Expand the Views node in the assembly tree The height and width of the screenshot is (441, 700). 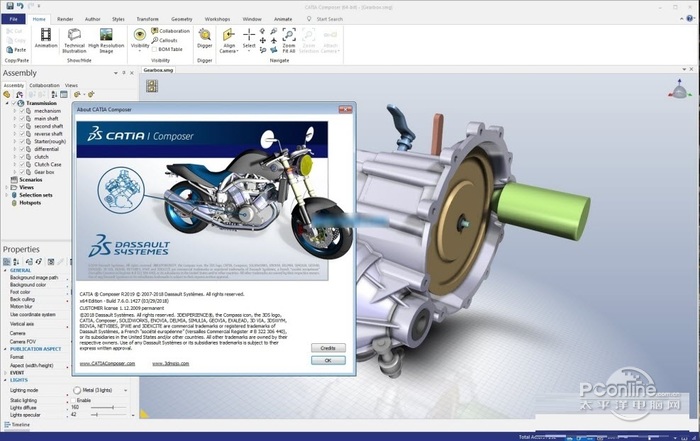(5, 187)
